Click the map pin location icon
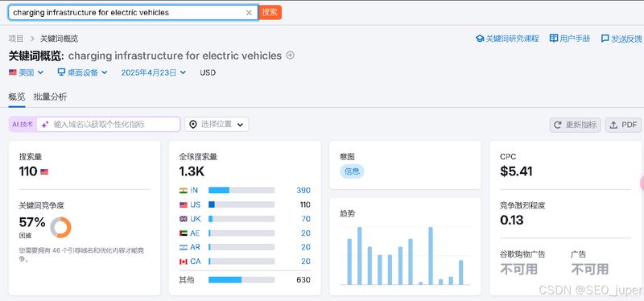The width and height of the screenshot is (644, 301). point(193,124)
